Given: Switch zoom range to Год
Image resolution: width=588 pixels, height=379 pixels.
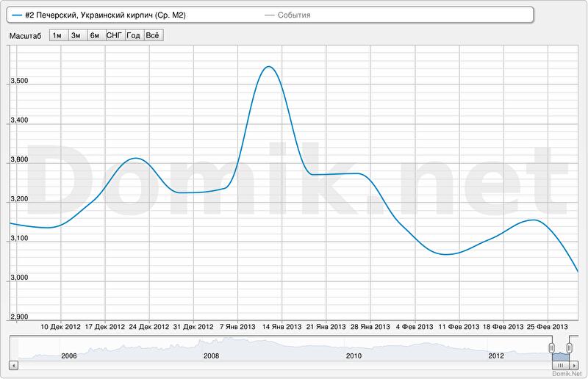Looking at the screenshot, I should (x=134, y=35).
